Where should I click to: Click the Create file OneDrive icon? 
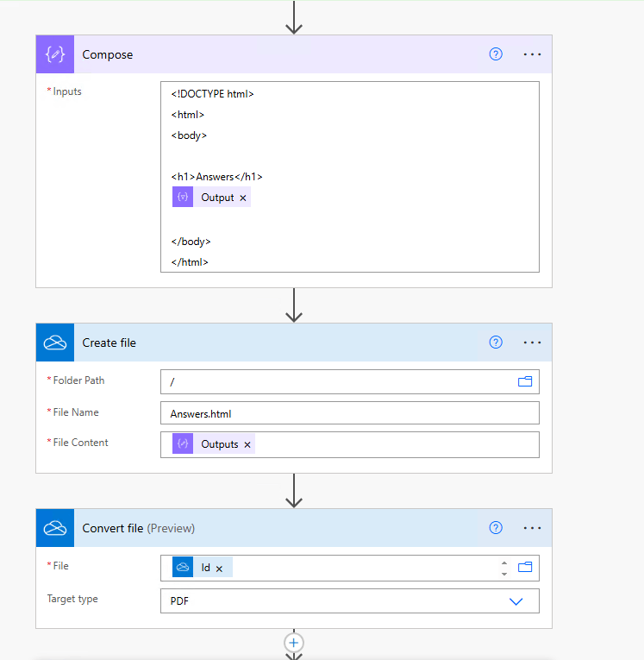coord(55,343)
